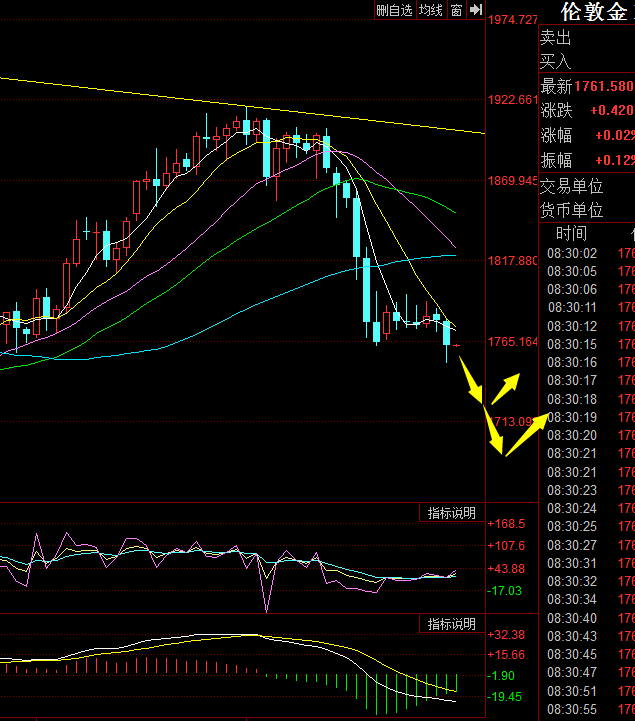Click the arrow-to-bar icon beside 窗
Image resolution: width=635 pixels, height=721 pixels.
(476, 10)
